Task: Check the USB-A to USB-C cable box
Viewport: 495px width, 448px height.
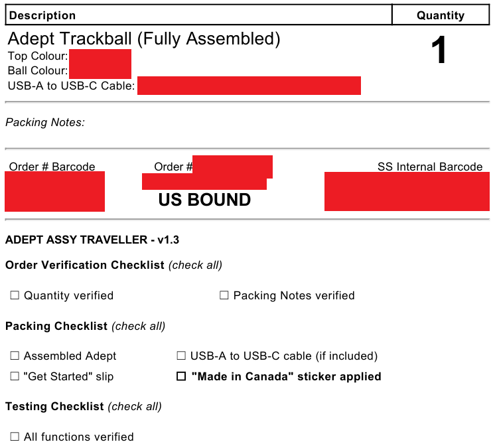Action: pyautogui.click(x=181, y=356)
